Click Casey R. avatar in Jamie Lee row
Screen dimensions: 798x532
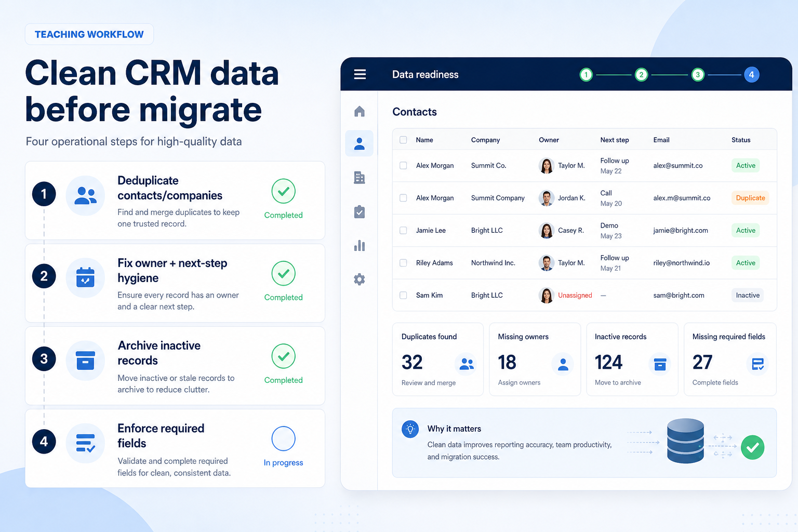coord(546,231)
